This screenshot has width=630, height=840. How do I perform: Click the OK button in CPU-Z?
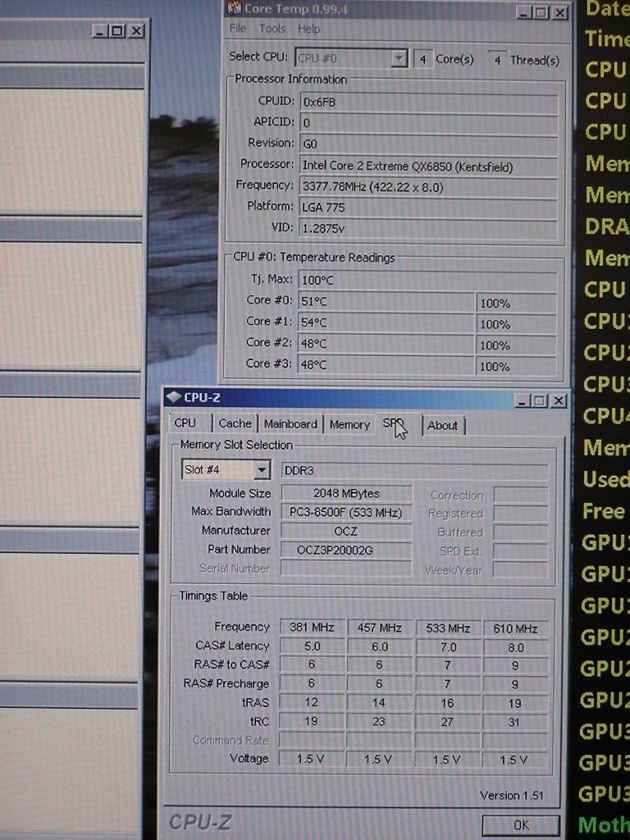click(521, 825)
